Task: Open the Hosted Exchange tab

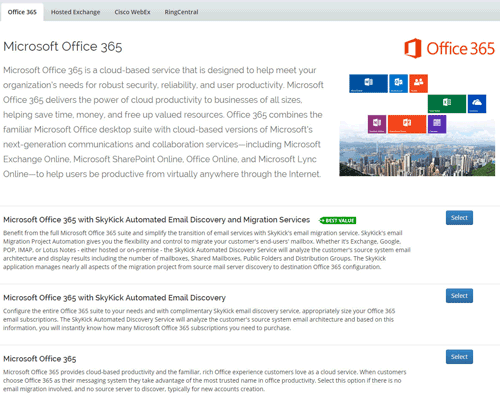Action: pos(75,12)
